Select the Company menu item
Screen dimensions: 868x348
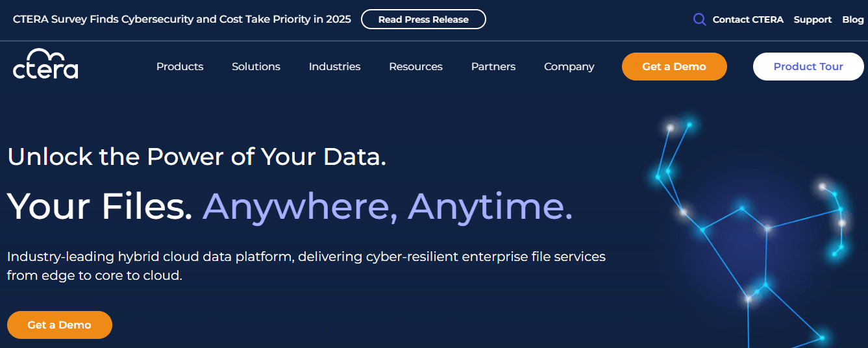(569, 66)
